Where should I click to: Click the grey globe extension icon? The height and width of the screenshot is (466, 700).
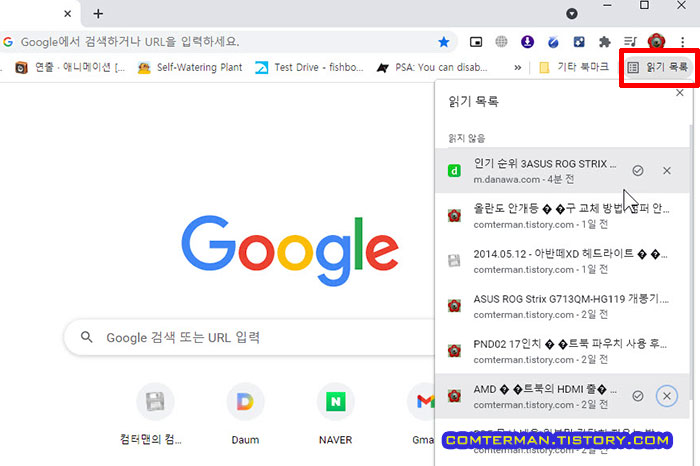(x=501, y=42)
